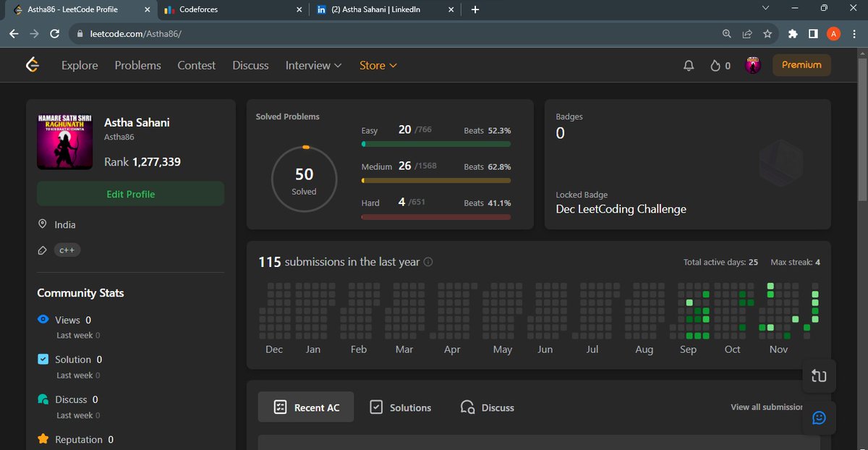Open the notifications bell
This screenshot has width=868, height=450.
(x=689, y=65)
